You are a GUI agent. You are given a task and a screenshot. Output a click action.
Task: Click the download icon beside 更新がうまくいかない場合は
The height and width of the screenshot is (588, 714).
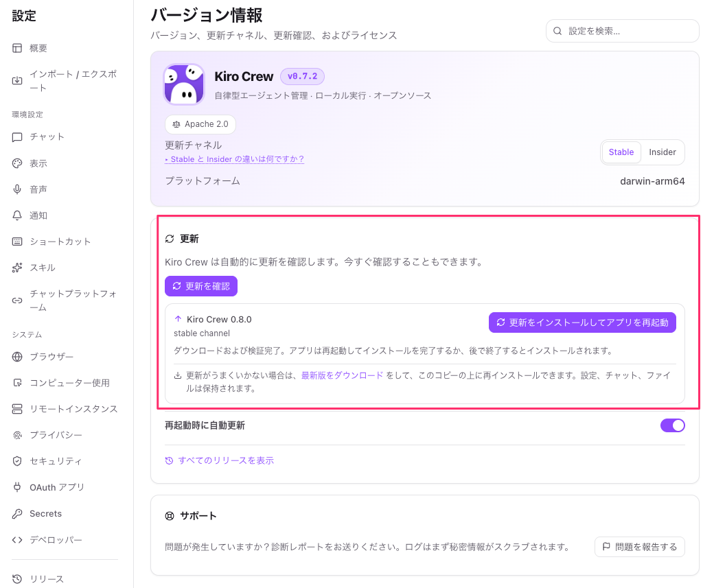point(178,375)
